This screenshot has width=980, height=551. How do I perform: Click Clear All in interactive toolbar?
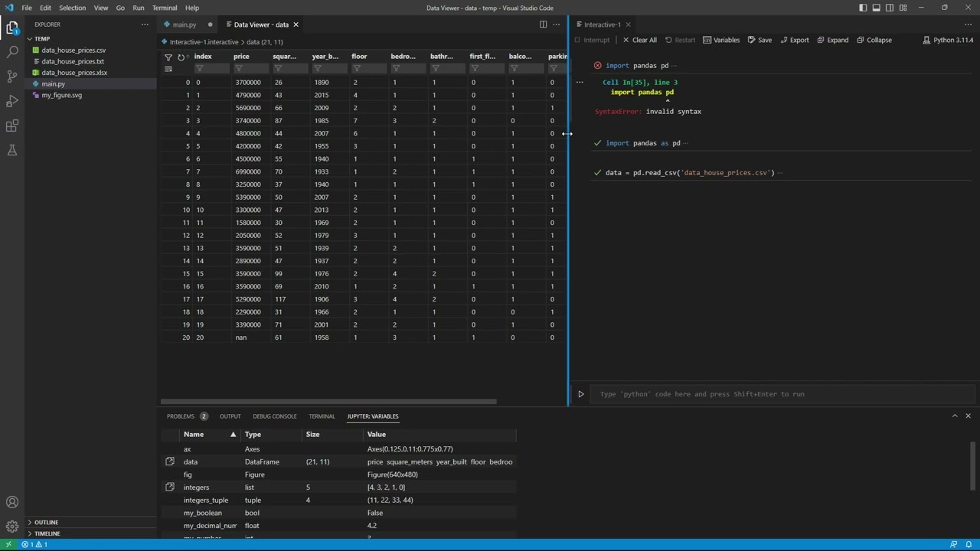639,40
